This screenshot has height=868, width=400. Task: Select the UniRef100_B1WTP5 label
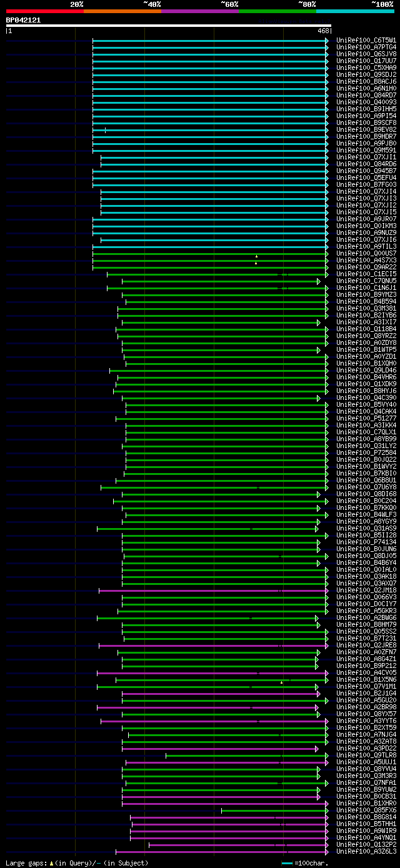coord(366,349)
